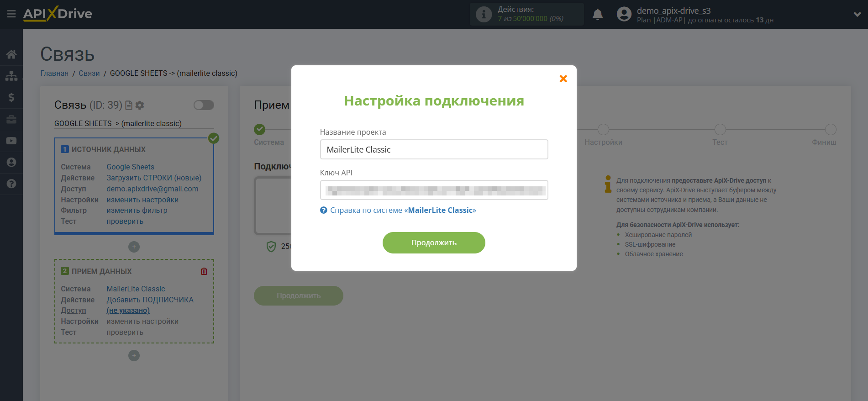The width and height of the screenshot is (868, 401).
Task: Click the connection document copy icon
Action: [x=129, y=105]
